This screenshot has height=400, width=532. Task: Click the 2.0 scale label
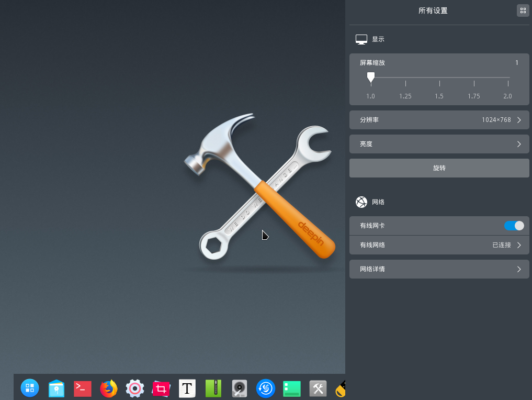click(x=507, y=96)
